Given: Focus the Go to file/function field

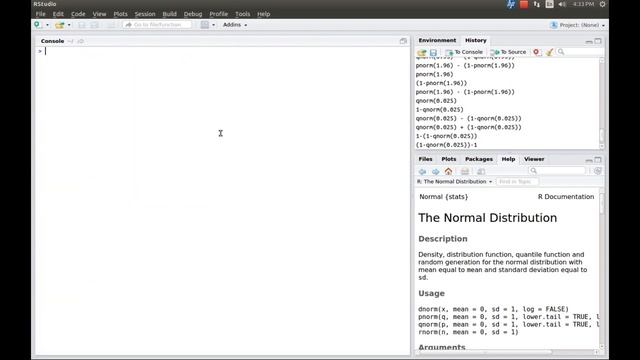Looking at the screenshot, I should pyautogui.click(x=157, y=25).
